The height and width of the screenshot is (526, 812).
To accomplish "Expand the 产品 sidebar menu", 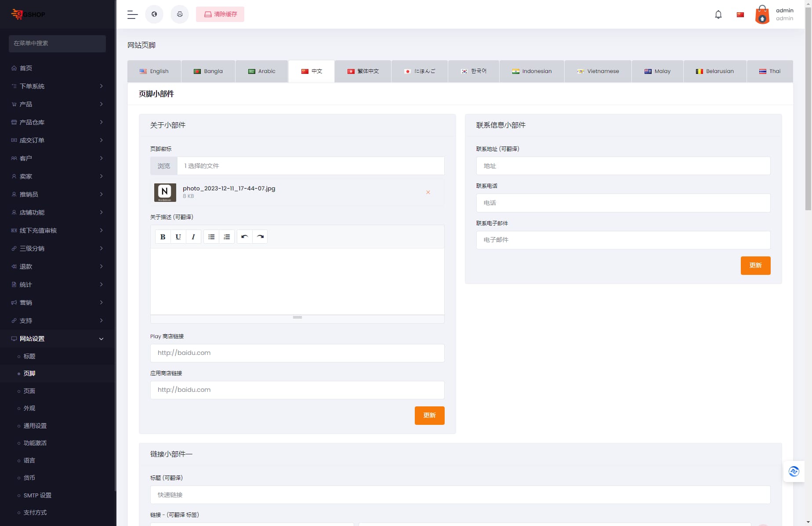I will 57,104.
